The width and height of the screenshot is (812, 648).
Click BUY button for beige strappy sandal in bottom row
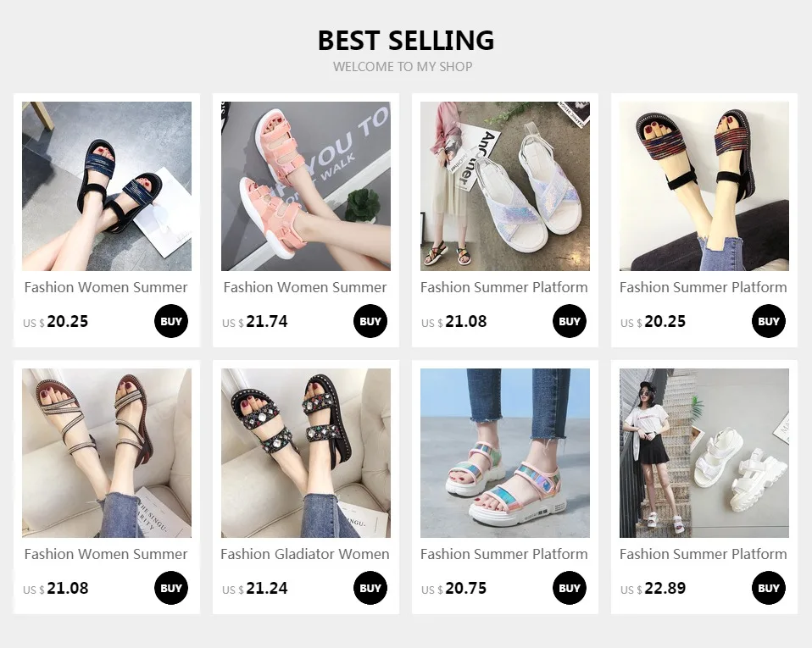(171, 588)
